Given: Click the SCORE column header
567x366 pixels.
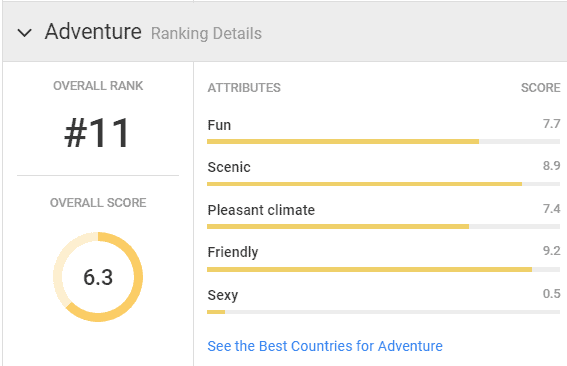Looking at the screenshot, I should tap(541, 88).
